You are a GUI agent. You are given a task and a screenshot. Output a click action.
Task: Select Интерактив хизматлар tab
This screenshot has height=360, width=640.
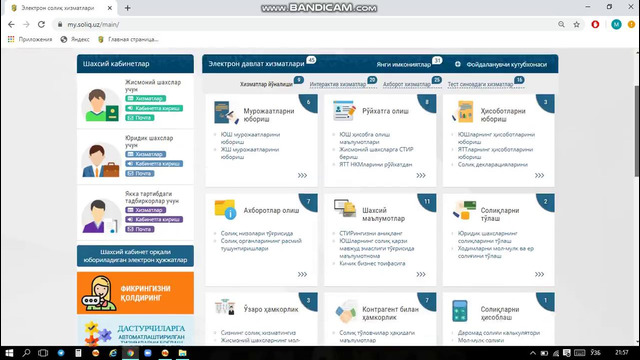pyautogui.click(x=338, y=84)
